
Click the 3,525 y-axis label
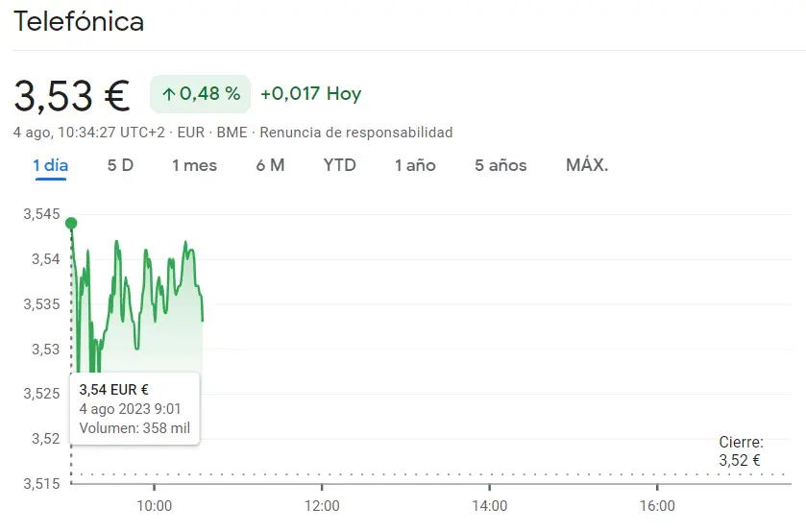point(41,394)
